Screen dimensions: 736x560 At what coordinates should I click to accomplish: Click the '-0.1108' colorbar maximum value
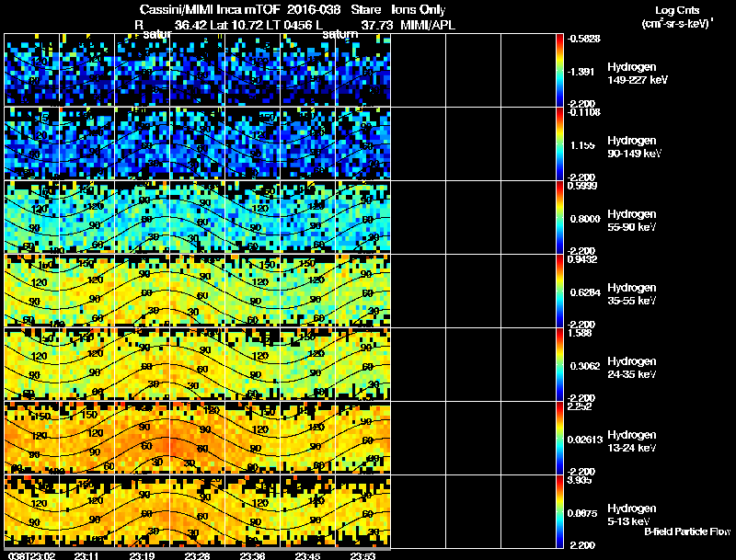(x=583, y=111)
